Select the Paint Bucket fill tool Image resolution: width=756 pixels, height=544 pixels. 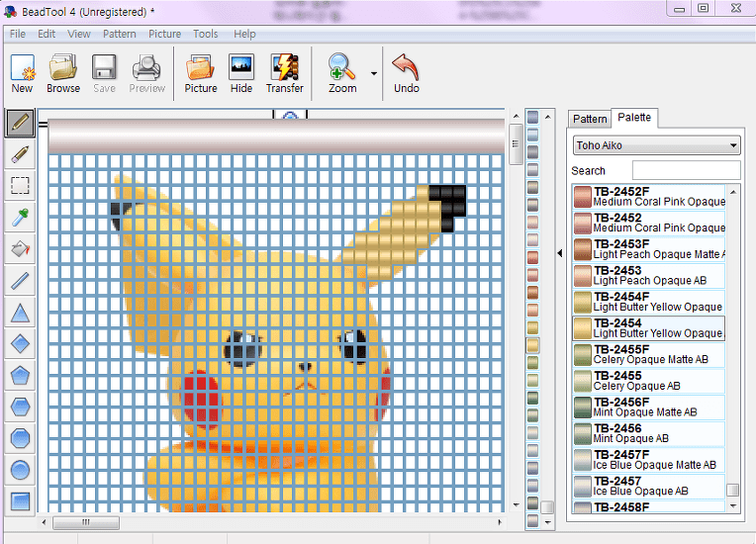(20, 249)
